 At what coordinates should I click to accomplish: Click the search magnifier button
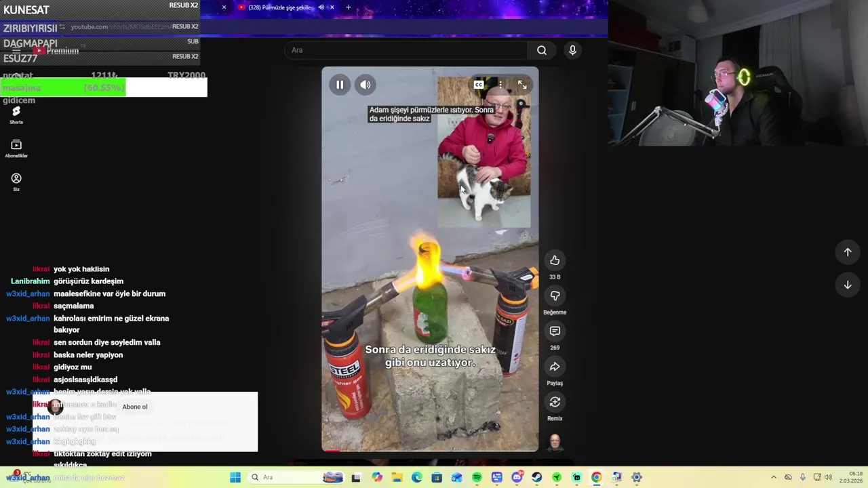(542, 50)
